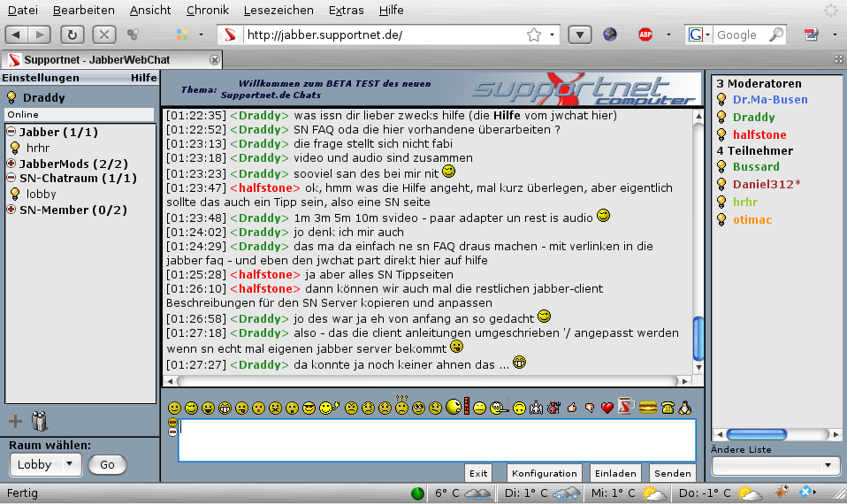Open the Extras menu

click(347, 11)
